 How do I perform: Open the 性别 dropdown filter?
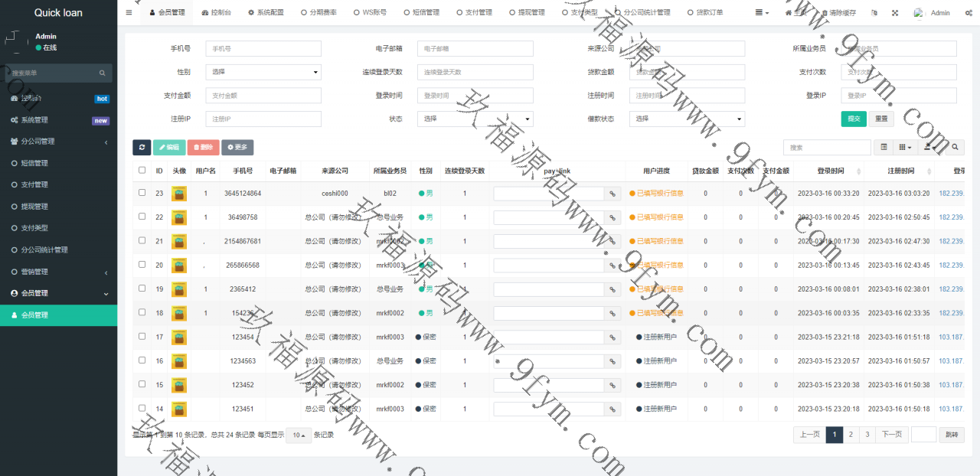(x=263, y=73)
